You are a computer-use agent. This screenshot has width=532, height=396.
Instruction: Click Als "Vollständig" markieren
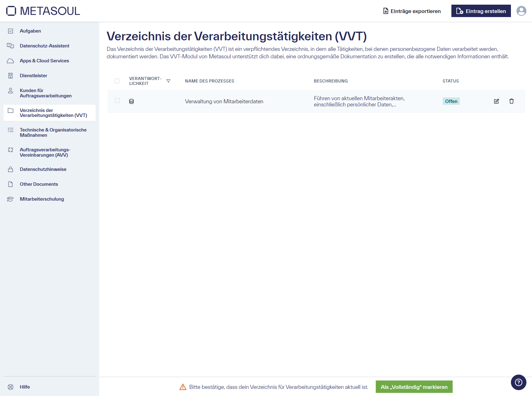point(414,387)
